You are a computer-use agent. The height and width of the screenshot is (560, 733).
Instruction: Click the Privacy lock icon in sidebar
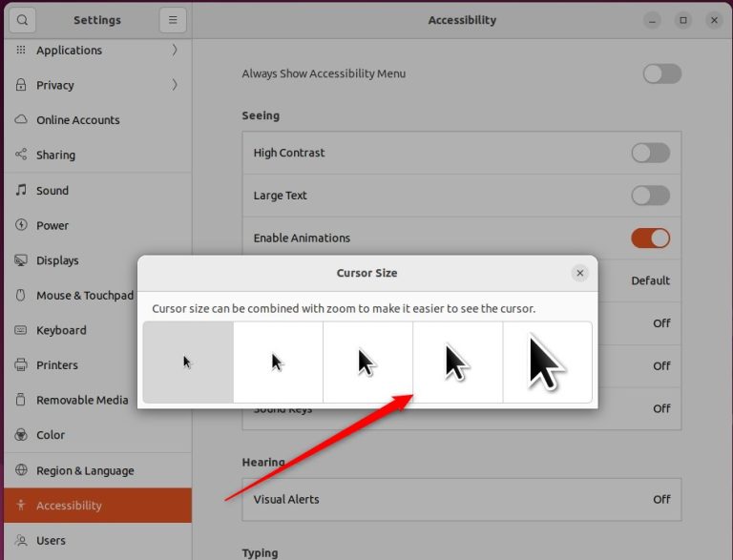pos(21,85)
